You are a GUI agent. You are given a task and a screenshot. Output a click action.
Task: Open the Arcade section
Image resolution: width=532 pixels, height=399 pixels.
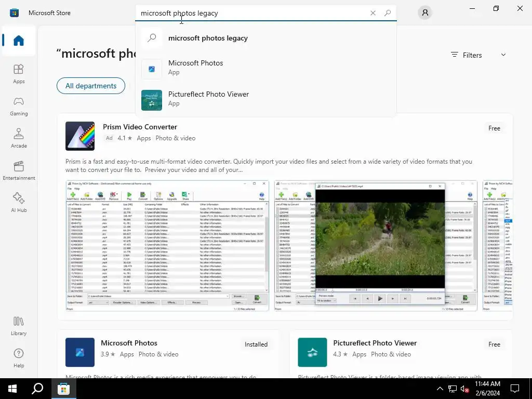[19, 138]
